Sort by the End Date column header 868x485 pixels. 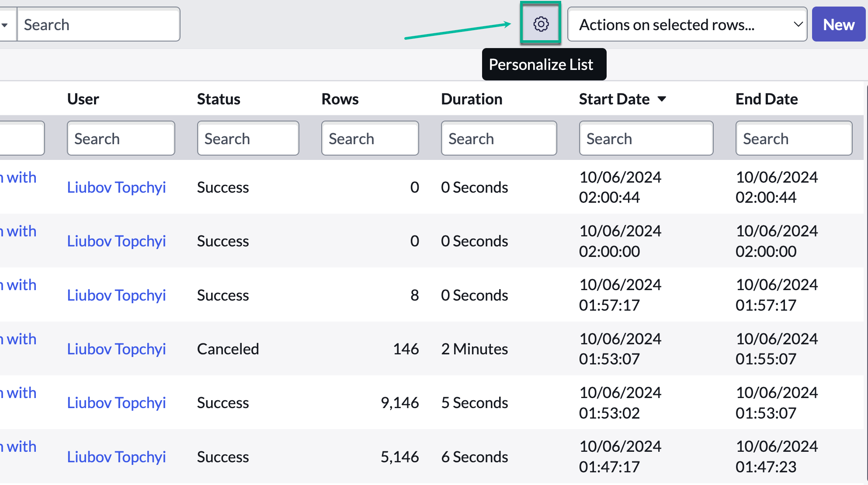pyautogui.click(x=766, y=99)
